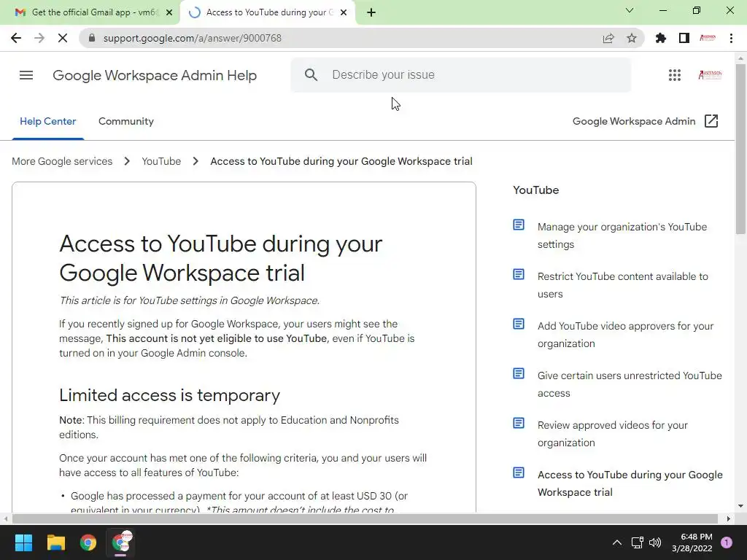Go to YouTube breadcrumb

161,161
